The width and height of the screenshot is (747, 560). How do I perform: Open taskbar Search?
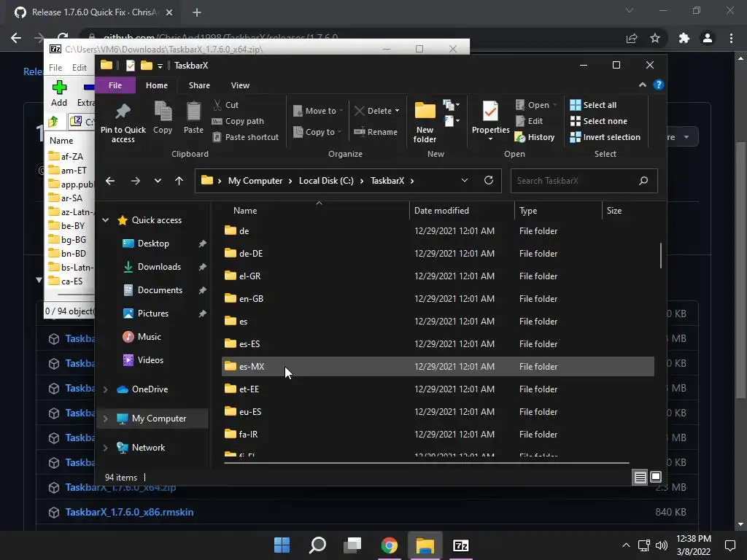(x=317, y=545)
